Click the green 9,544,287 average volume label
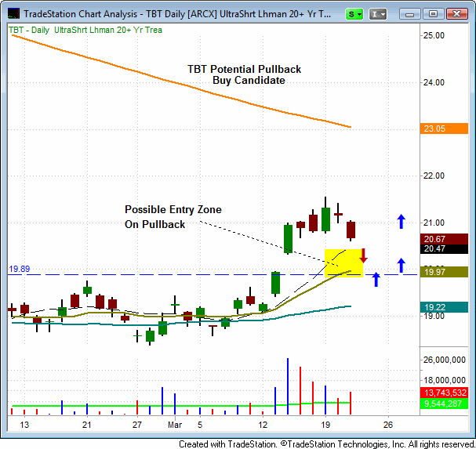The height and width of the screenshot is (449, 476). click(444, 404)
